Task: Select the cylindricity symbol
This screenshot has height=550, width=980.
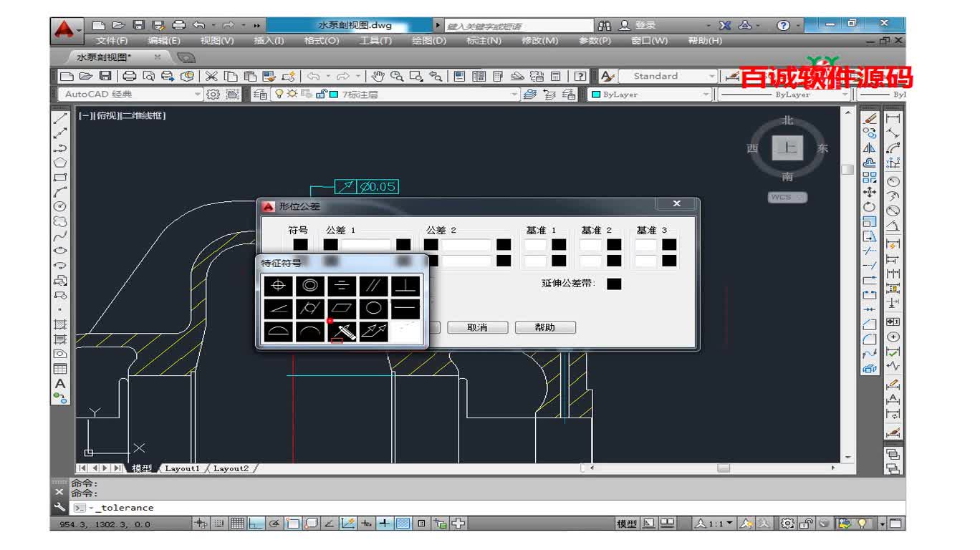Action: pos(309,308)
